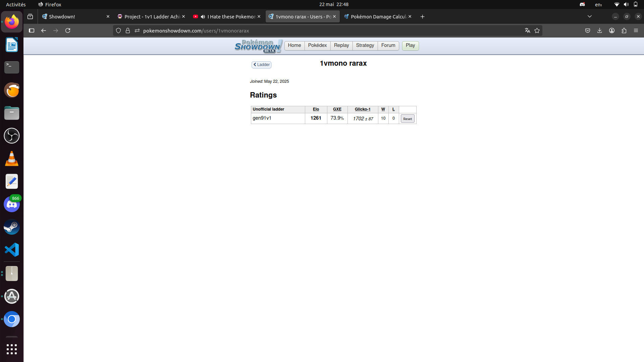
Task: Open the archive manager dock icon
Action: tap(12, 274)
